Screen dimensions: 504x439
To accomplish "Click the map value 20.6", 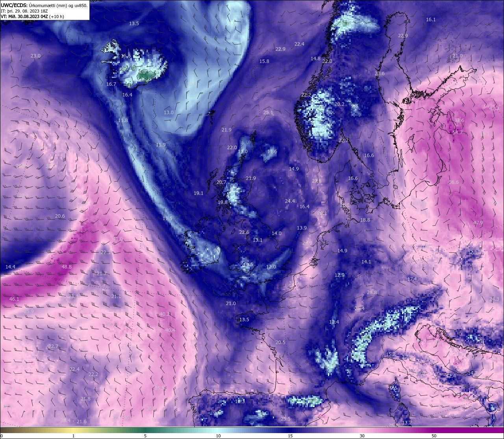I will pos(60,216).
